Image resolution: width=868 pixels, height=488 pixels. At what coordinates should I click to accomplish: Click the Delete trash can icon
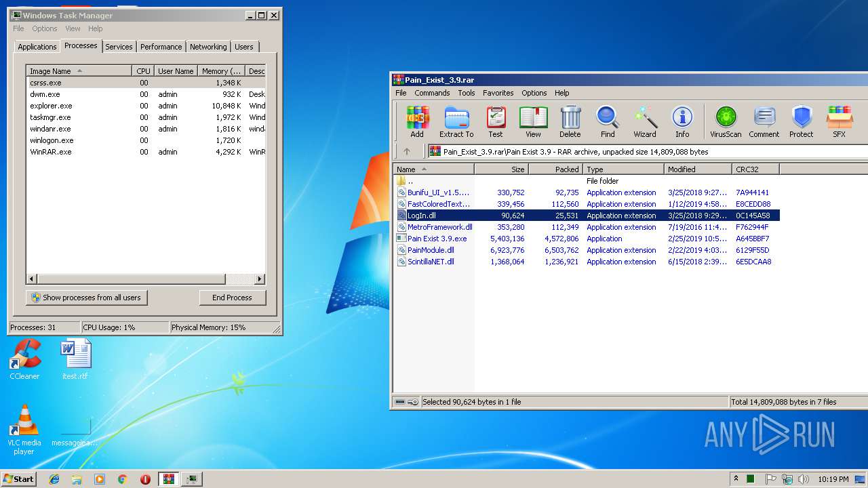tap(570, 122)
